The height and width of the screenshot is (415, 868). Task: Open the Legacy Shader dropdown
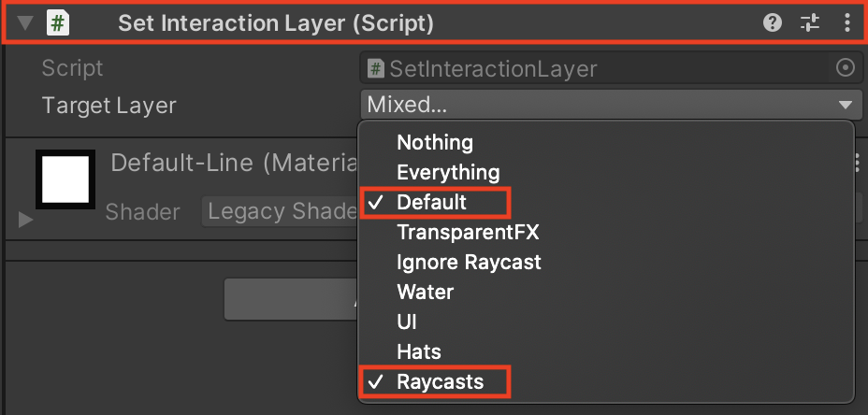[281, 212]
